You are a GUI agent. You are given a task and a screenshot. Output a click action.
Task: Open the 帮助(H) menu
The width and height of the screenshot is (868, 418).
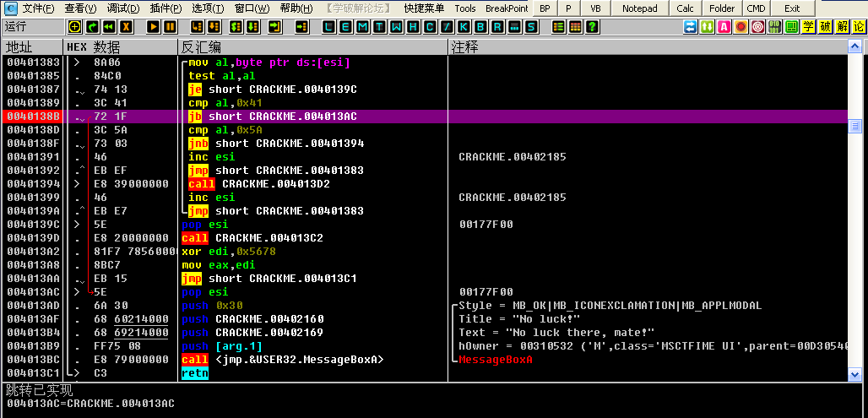(x=296, y=8)
